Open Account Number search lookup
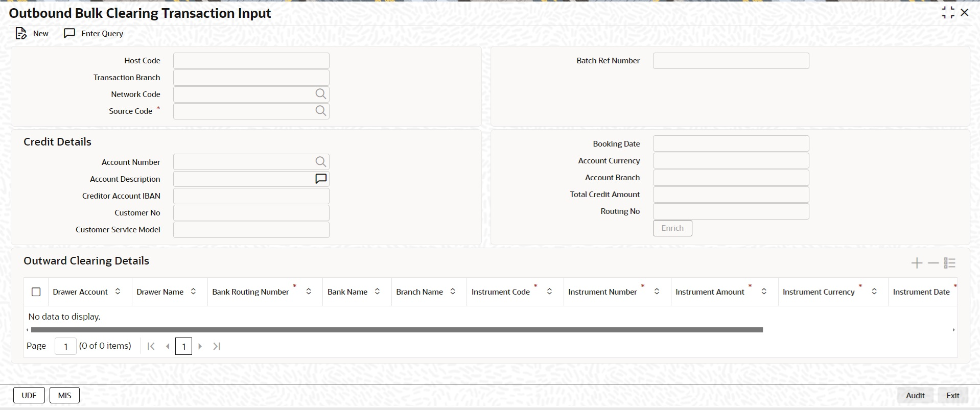Viewport: 980px width, 410px height. [x=320, y=162]
